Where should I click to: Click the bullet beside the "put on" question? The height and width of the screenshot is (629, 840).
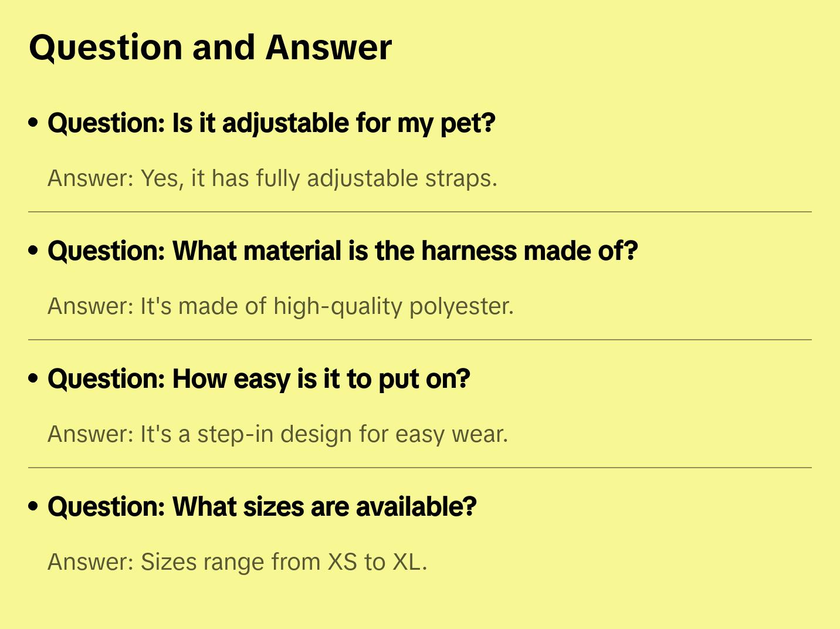[x=33, y=379]
